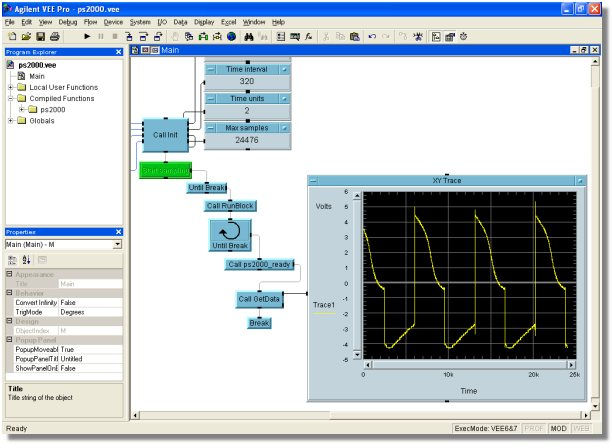Click the Pause toolbar button
The width and height of the screenshot is (612, 448).
tap(101, 37)
